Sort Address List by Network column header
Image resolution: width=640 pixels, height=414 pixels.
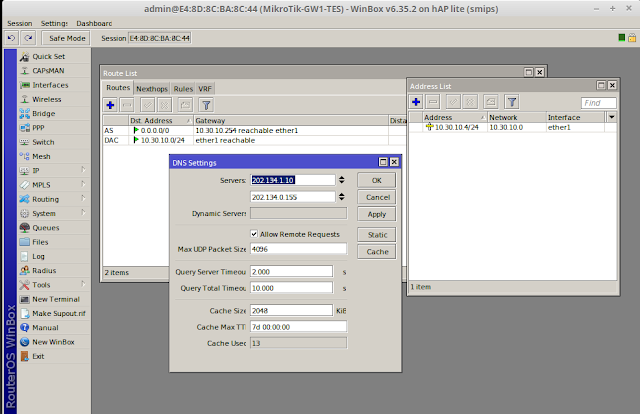coord(517,117)
